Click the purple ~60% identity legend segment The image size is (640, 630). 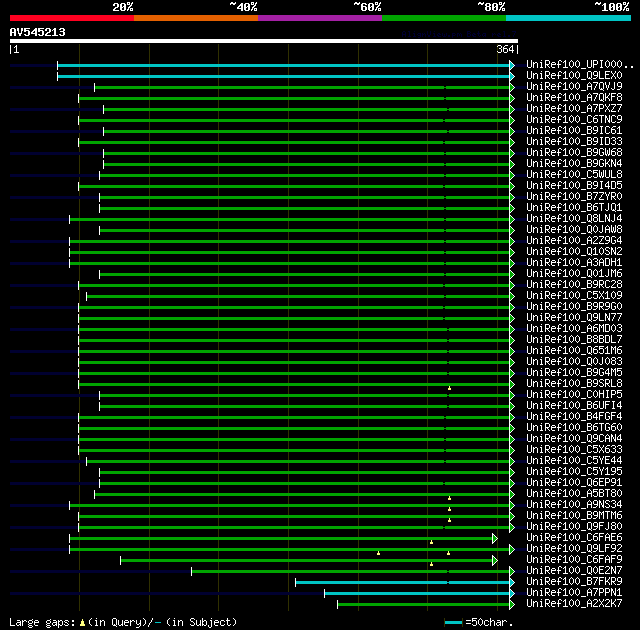(x=320, y=18)
